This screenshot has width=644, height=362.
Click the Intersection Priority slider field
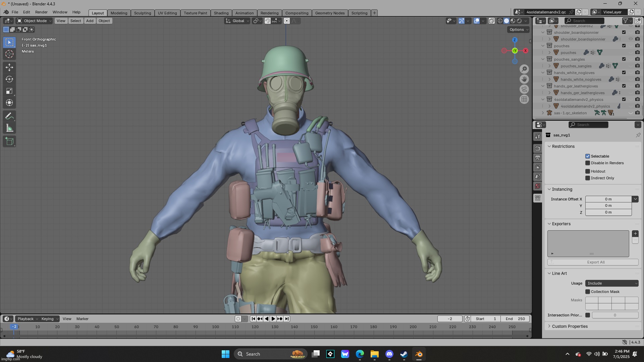click(x=615, y=315)
